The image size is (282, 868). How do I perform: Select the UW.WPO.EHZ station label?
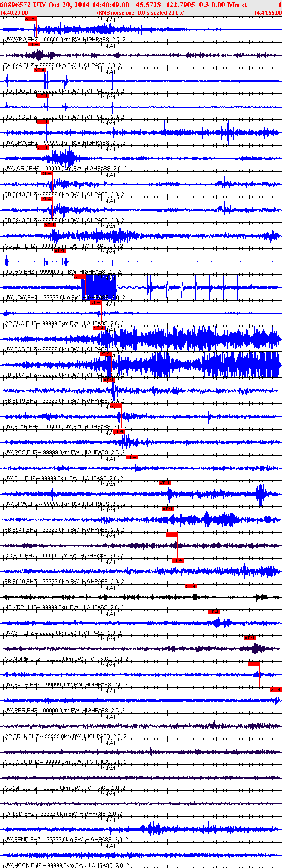(x=20, y=40)
